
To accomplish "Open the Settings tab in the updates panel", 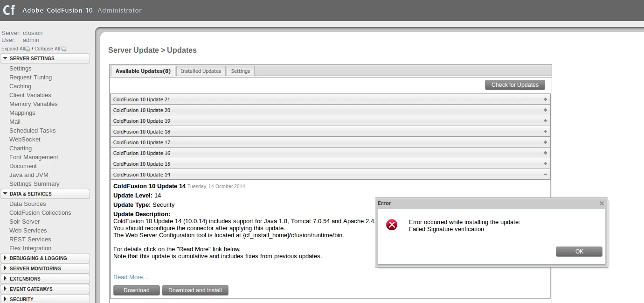I will pyautogui.click(x=241, y=71).
